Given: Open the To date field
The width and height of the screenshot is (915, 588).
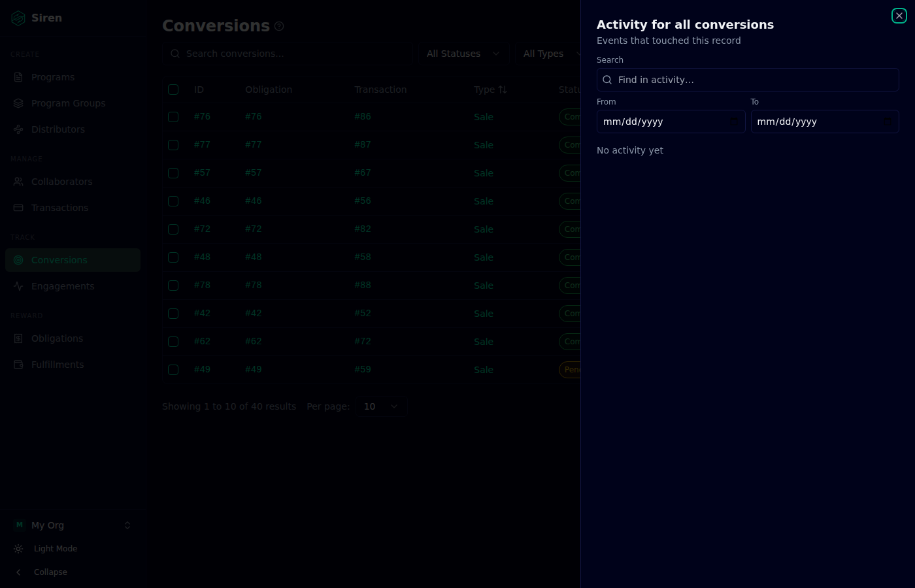Looking at the screenshot, I should 825,122.
